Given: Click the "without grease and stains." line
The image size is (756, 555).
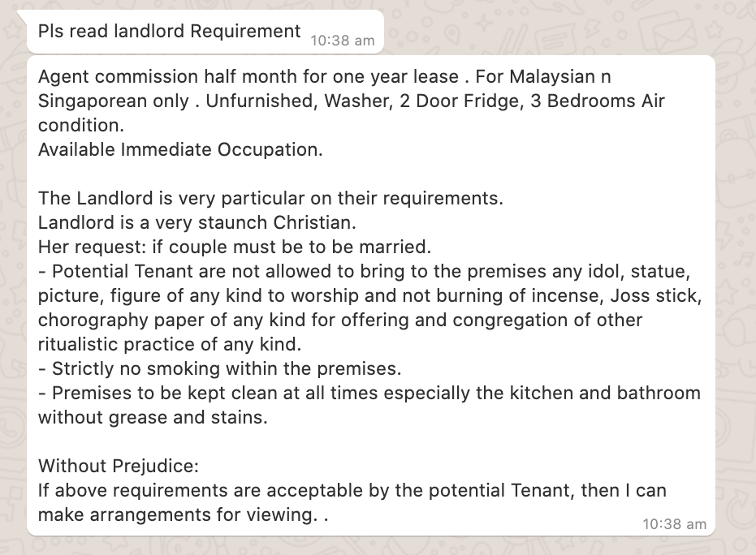Looking at the screenshot, I should 153,417.
